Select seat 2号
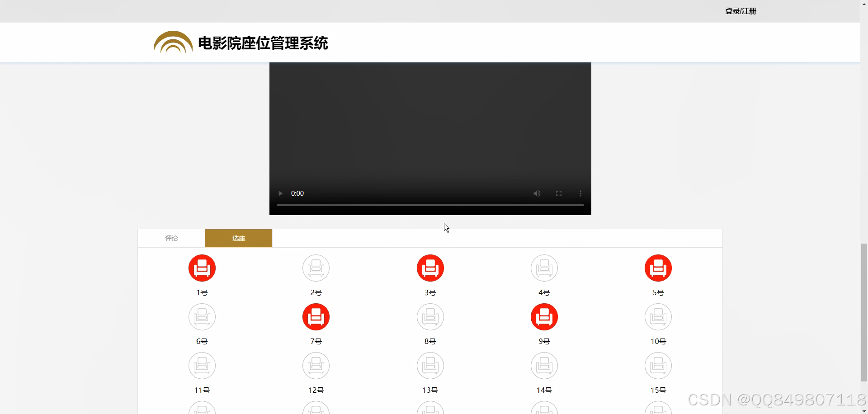 (316, 268)
